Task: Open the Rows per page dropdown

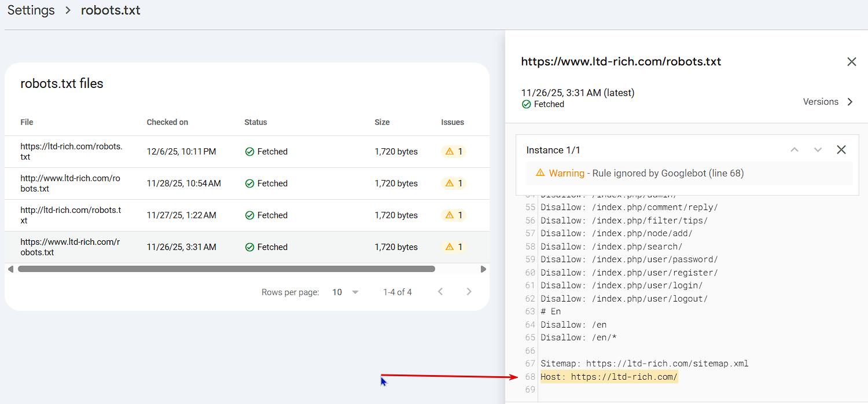Action: [x=345, y=292]
